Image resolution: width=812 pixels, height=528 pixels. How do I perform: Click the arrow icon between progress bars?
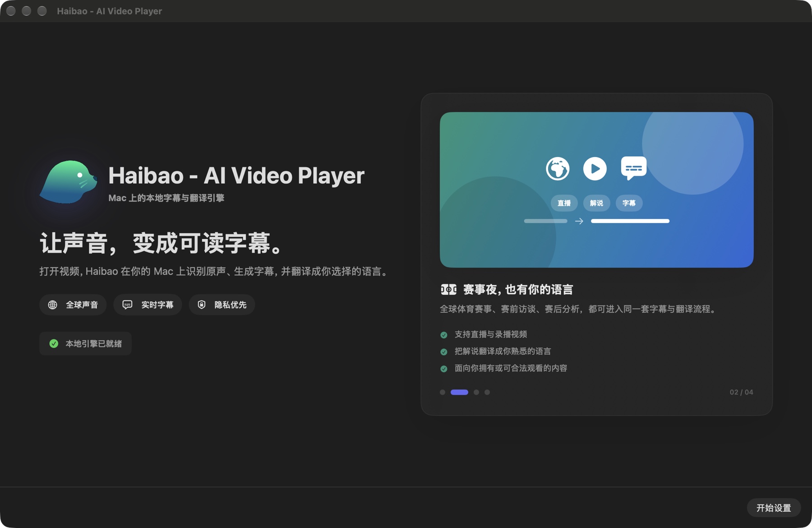click(579, 221)
